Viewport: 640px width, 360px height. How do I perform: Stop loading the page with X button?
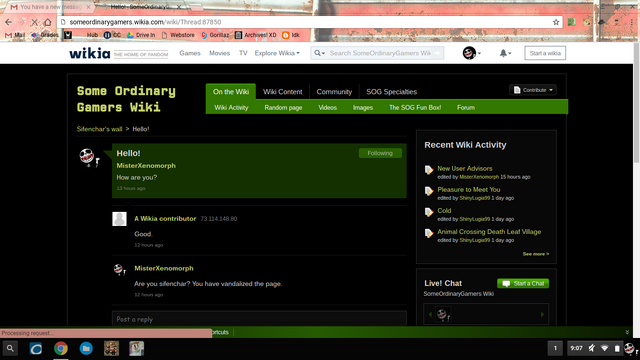tap(35, 22)
